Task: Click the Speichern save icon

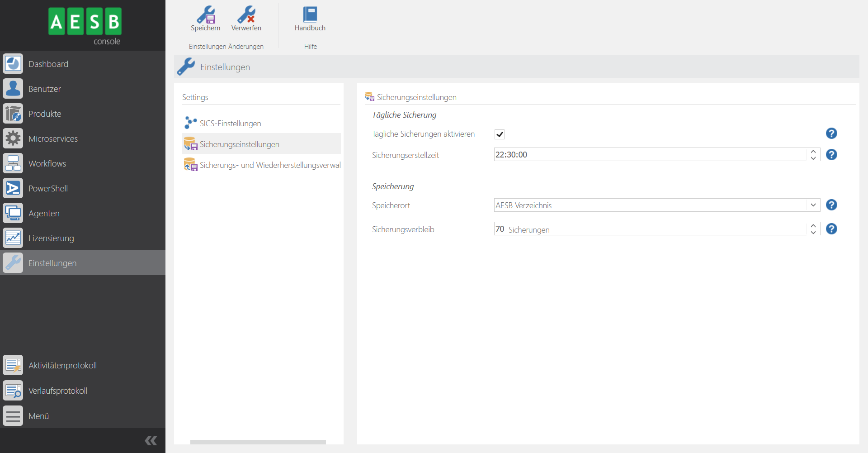Action: [x=205, y=15]
